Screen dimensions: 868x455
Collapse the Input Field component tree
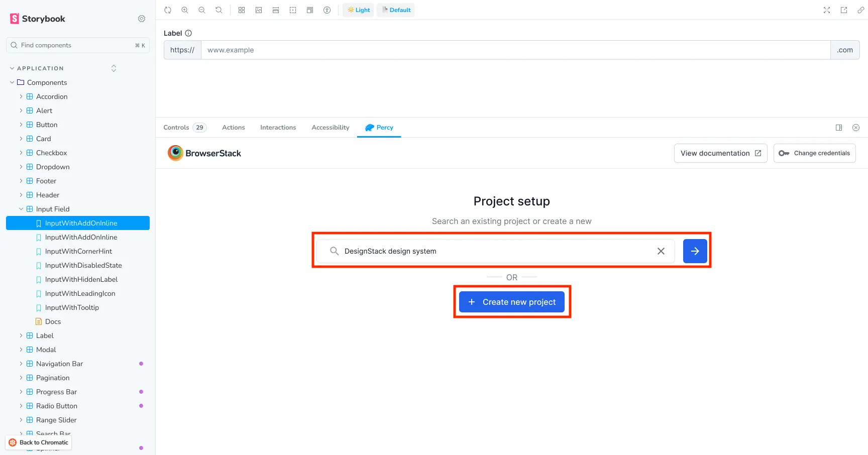click(x=21, y=209)
